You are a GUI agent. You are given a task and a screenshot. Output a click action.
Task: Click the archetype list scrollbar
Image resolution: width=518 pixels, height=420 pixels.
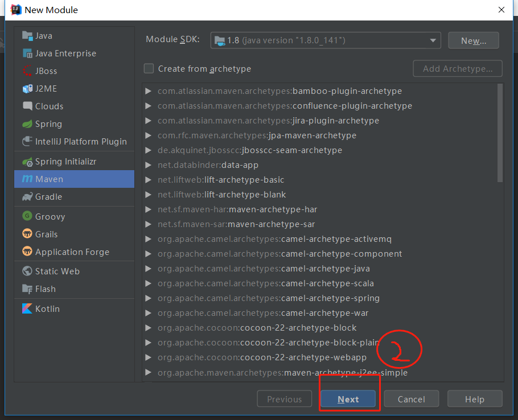(500, 133)
